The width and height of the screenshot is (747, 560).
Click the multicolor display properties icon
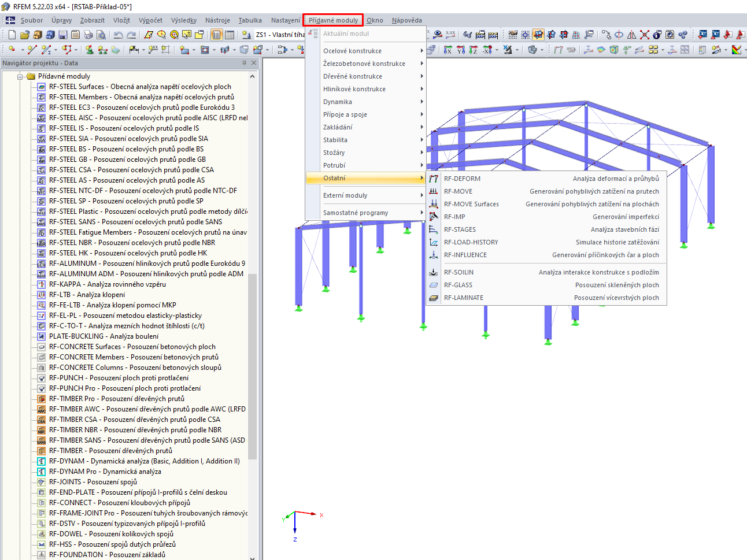(x=737, y=50)
